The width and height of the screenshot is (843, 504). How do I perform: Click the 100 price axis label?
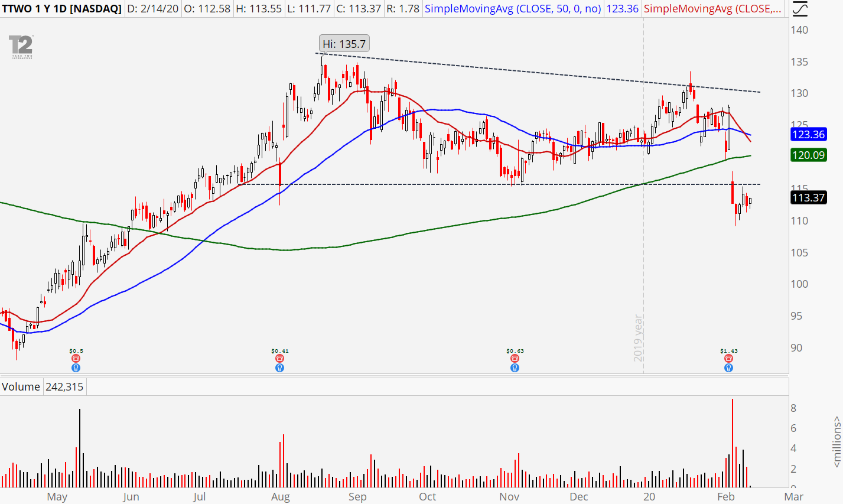tap(799, 284)
